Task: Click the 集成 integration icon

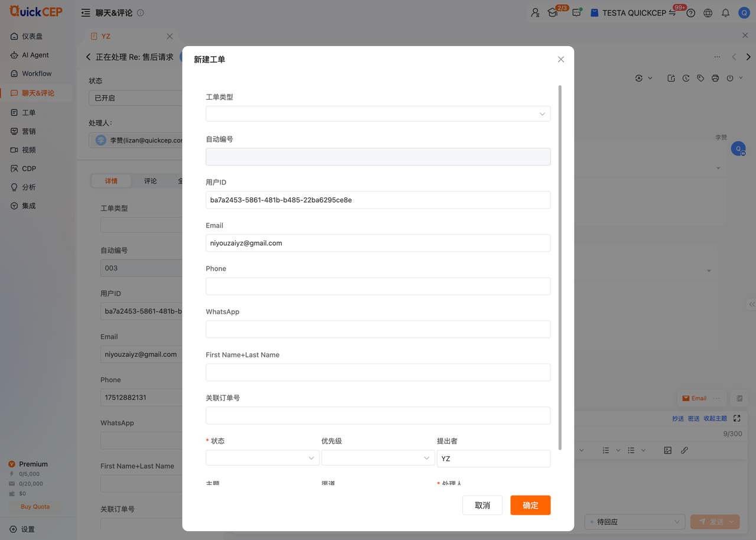Action: [14, 206]
